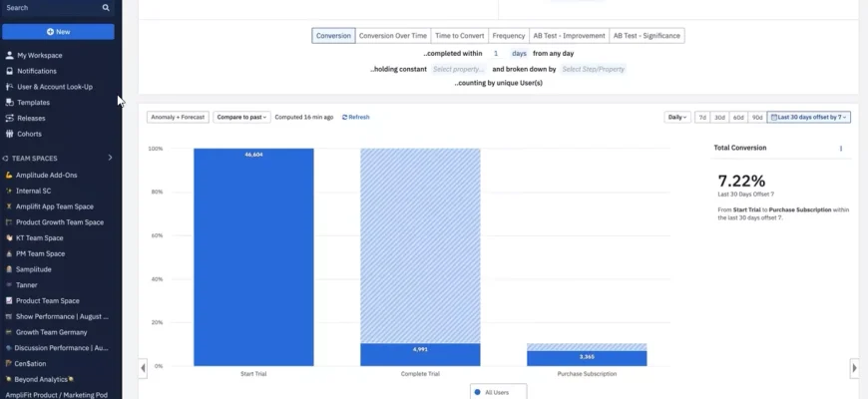Click the completed within days number field
Viewport: 868px width, 399px height.
[x=496, y=53]
